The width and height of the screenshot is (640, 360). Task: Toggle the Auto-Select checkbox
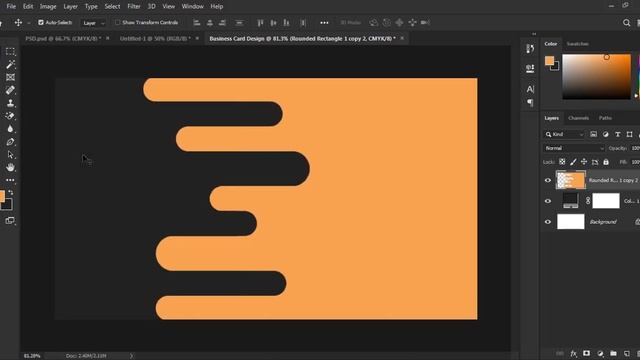(x=41, y=22)
